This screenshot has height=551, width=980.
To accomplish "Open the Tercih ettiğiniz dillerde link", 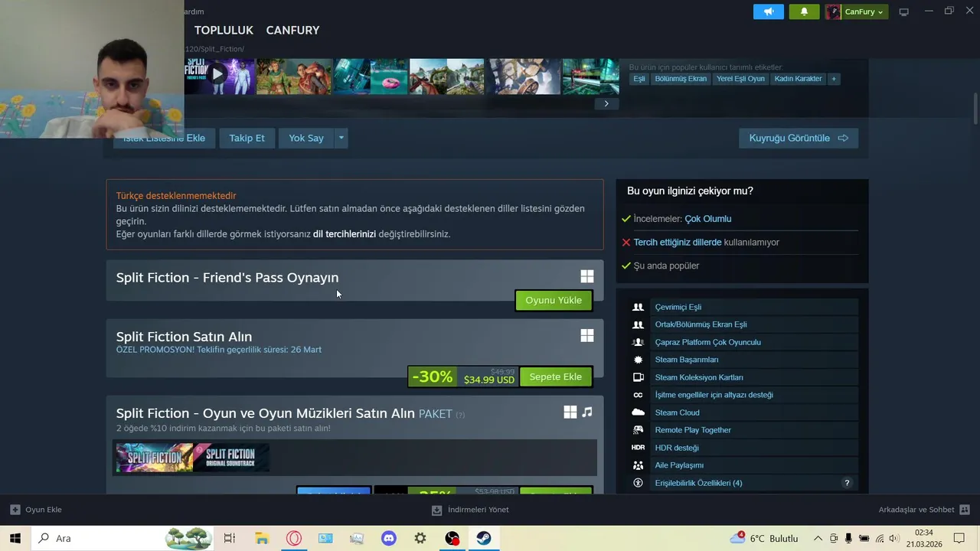I will [678, 242].
